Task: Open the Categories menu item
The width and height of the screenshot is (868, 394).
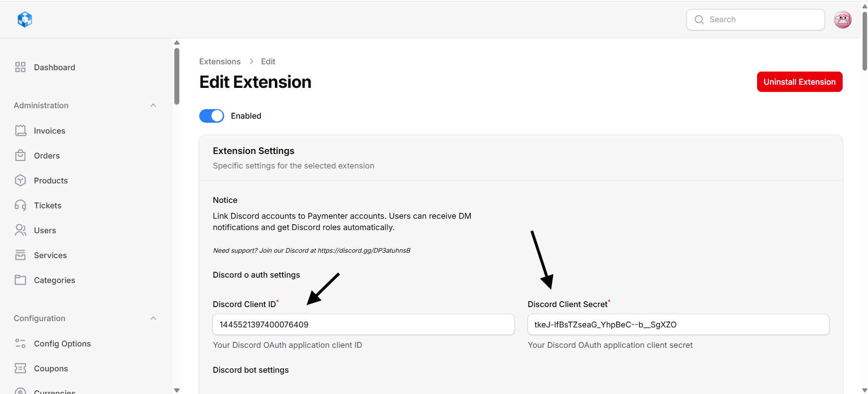Action: [54, 280]
